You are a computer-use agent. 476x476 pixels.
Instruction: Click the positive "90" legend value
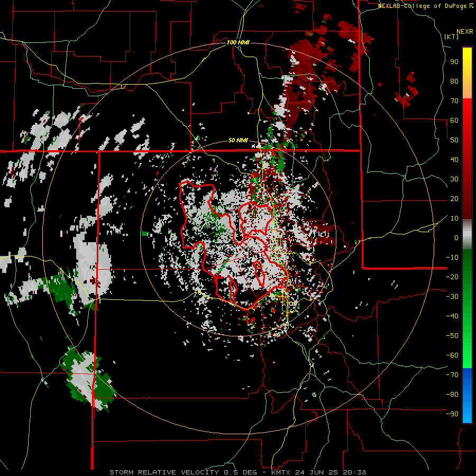click(x=454, y=62)
